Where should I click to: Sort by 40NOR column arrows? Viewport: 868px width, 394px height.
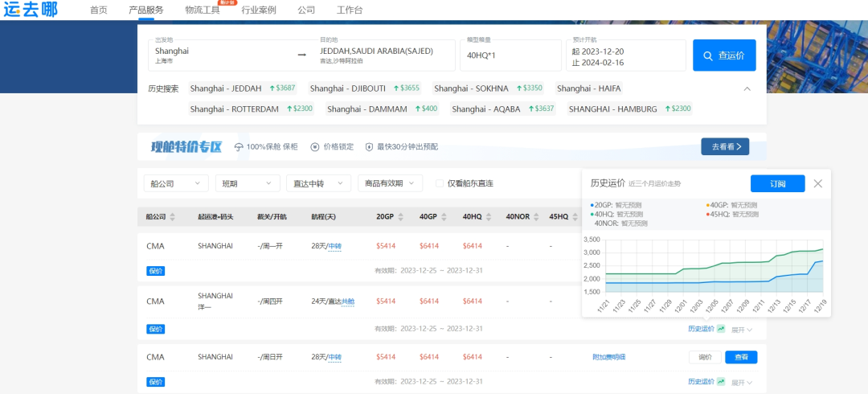pyautogui.click(x=536, y=216)
